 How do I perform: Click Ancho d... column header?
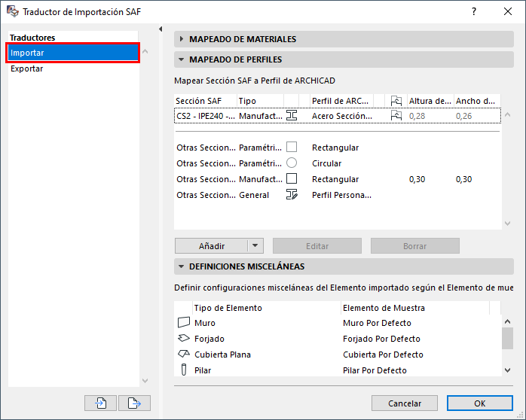pyautogui.click(x=477, y=101)
